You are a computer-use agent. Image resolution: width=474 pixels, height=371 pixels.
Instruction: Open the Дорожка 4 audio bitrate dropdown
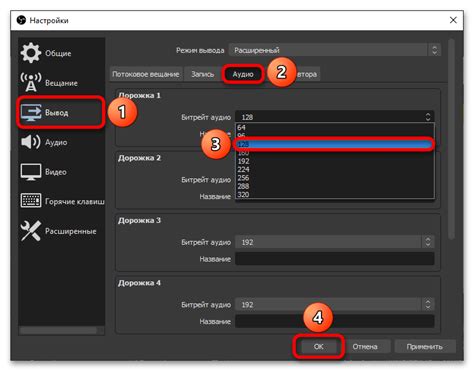coord(335,304)
